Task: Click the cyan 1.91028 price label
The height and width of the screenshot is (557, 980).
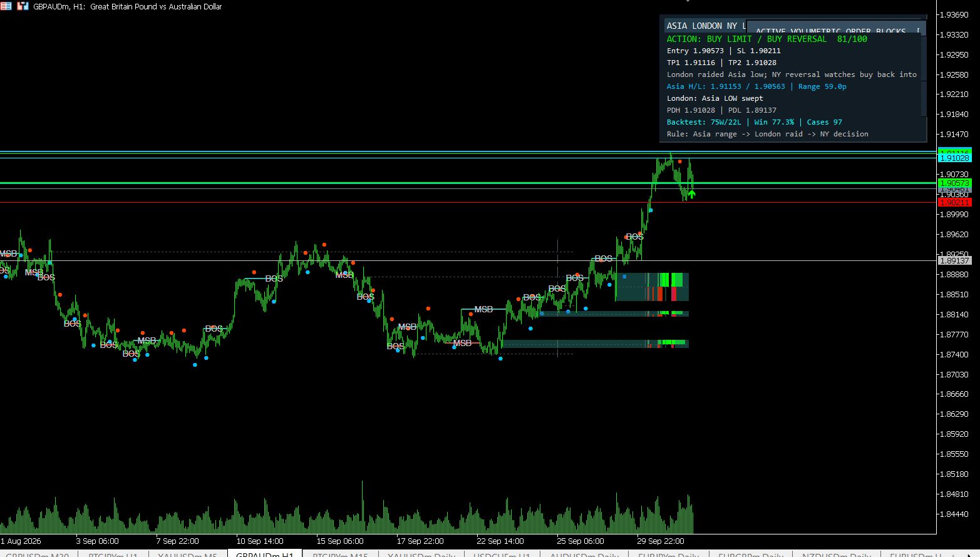Action: [954, 158]
